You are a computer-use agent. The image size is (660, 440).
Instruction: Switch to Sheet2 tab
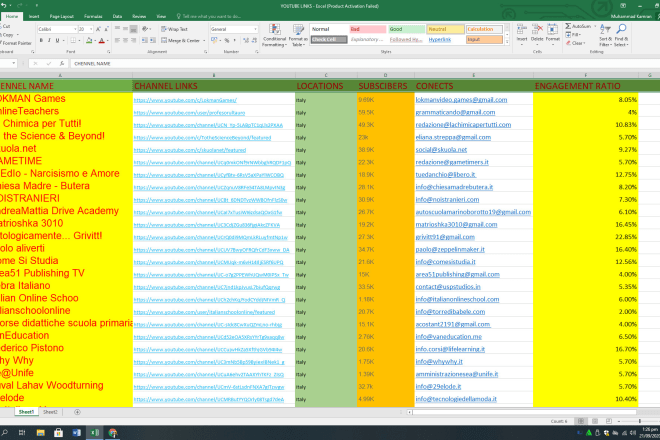[50, 412]
